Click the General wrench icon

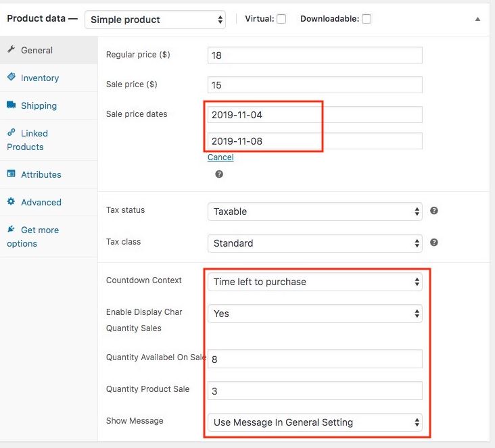click(x=11, y=49)
